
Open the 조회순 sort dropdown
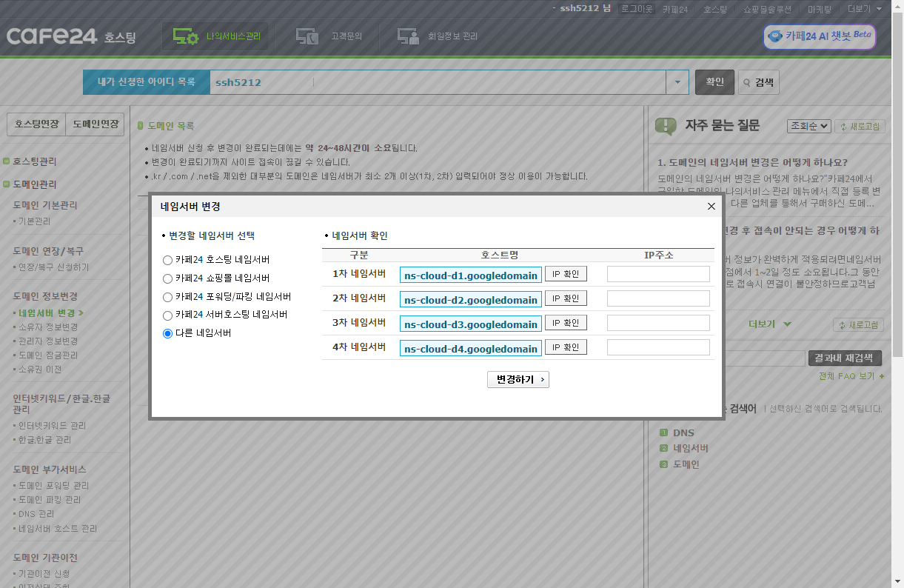tap(808, 127)
